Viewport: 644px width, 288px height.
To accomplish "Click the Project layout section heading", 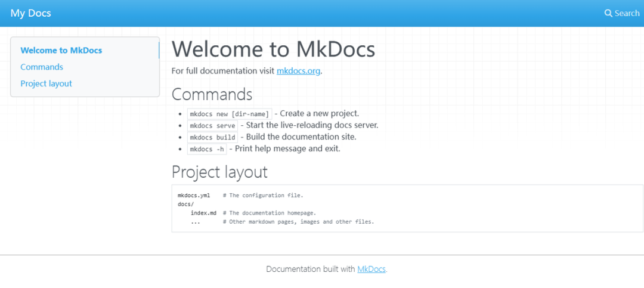I will point(219,172).
